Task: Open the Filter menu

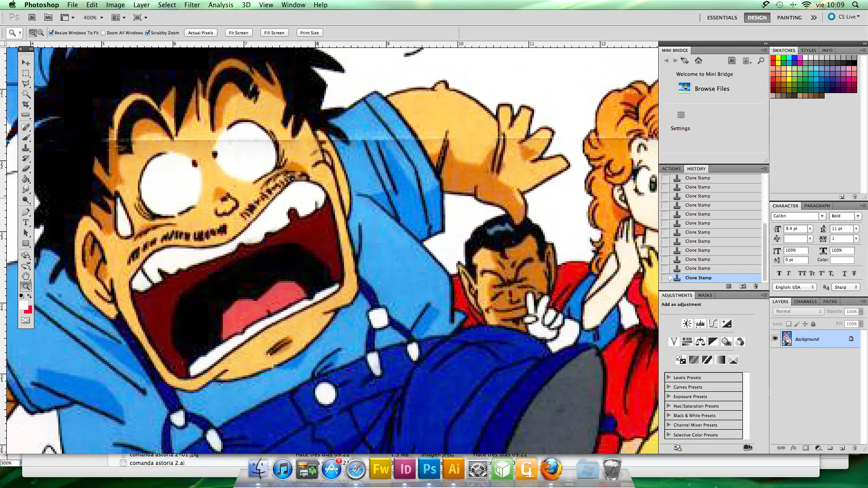Action: tap(192, 5)
